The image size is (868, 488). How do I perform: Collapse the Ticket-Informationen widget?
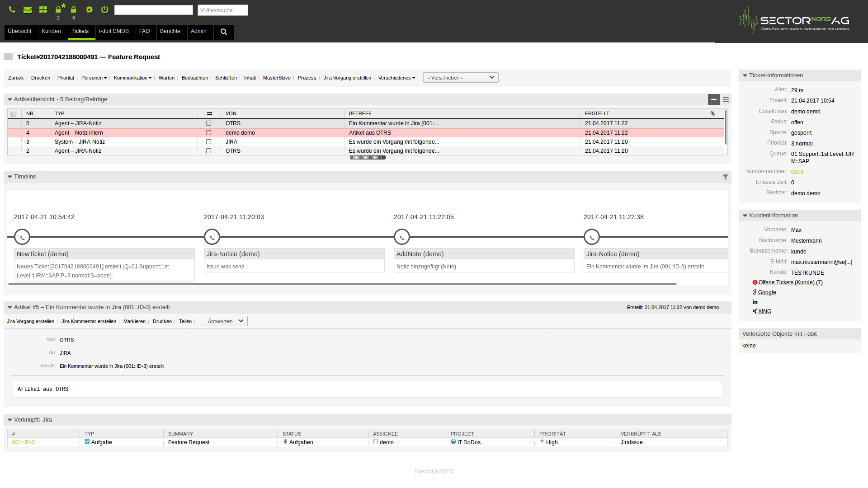(x=745, y=75)
